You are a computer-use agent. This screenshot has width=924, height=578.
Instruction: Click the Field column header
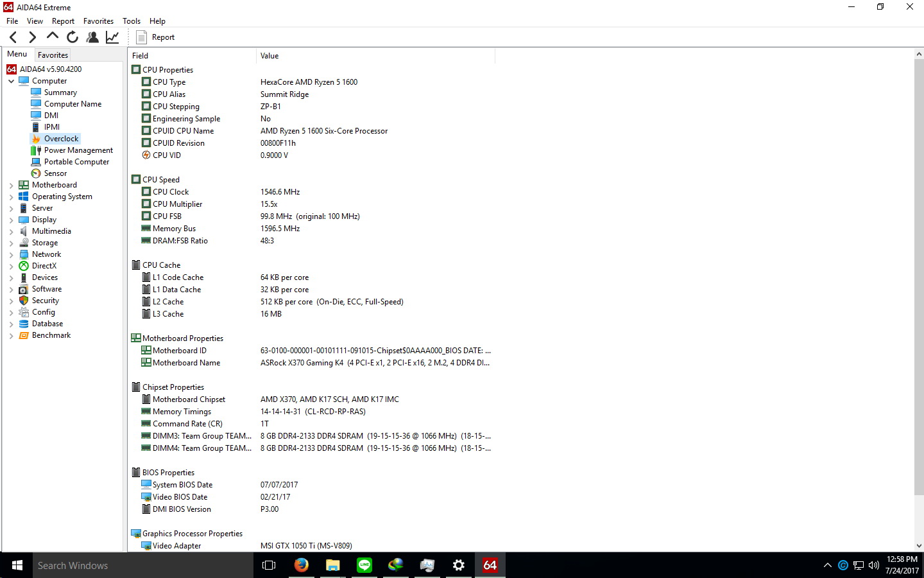192,56
